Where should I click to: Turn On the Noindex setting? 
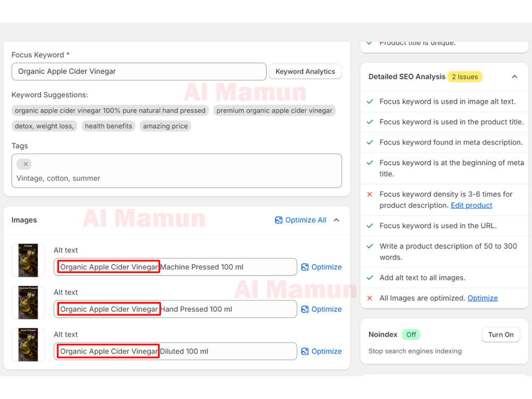pos(501,335)
